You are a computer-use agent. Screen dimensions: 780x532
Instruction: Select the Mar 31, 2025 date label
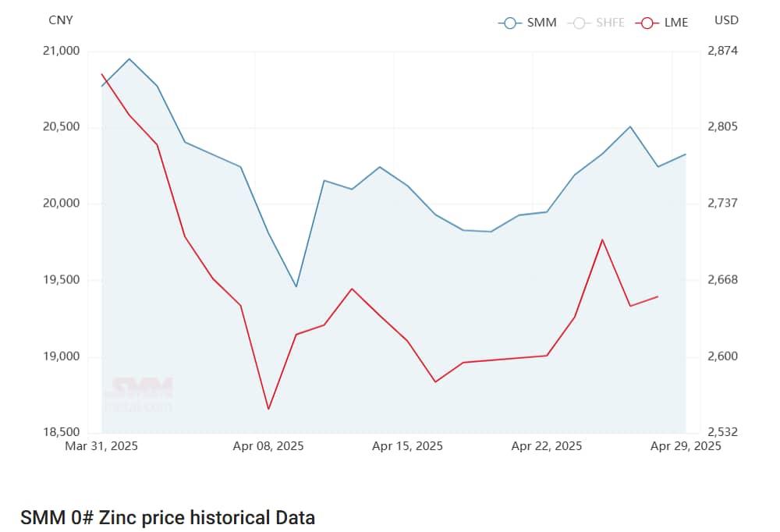102,446
